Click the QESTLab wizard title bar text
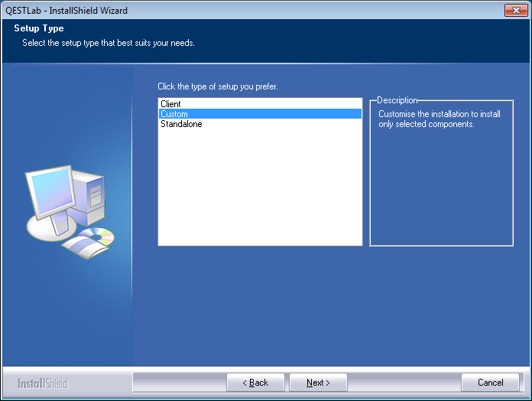Image resolution: width=532 pixels, height=401 pixels. [66, 10]
